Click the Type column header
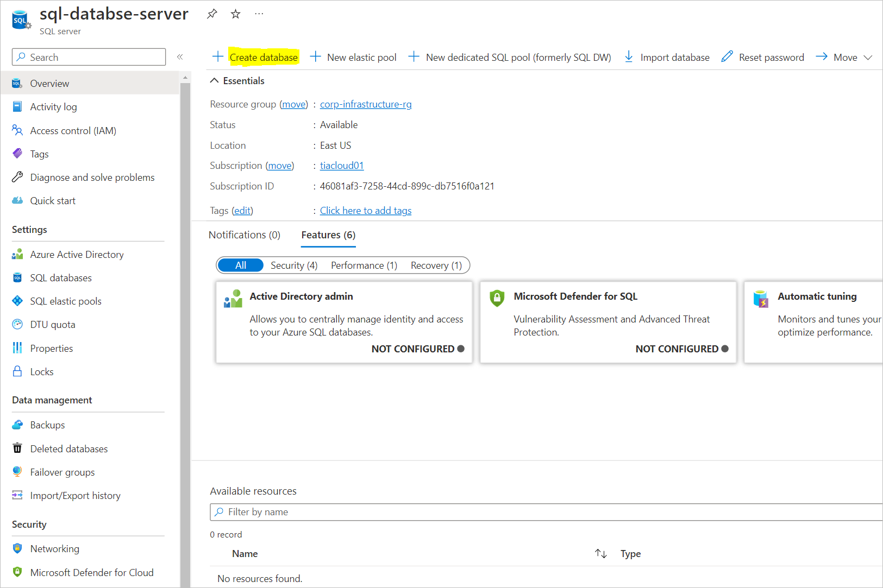This screenshot has height=588, width=883. (x=631, y=554)
